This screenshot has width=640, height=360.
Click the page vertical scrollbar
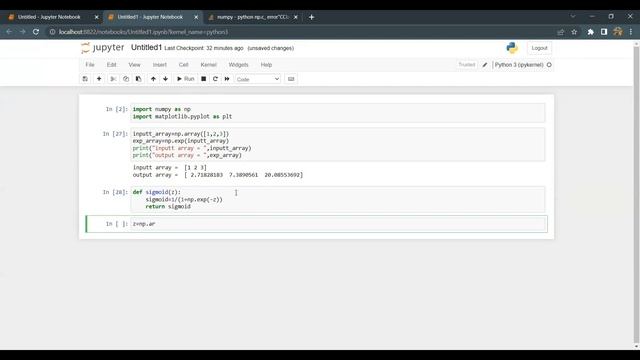(x=636, y=194)
